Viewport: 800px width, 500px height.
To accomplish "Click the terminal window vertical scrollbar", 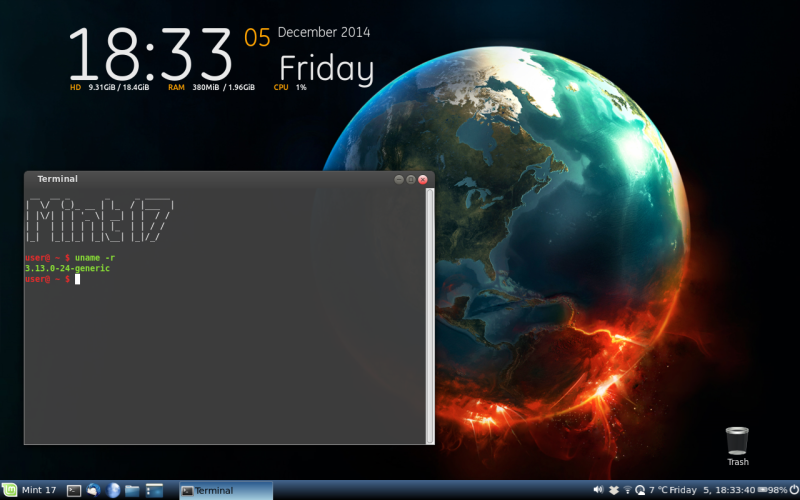I will (x=430, y=300).
